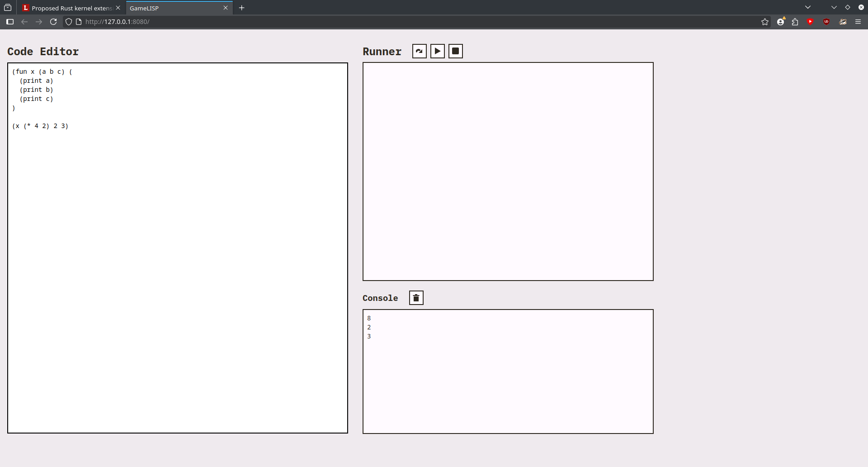Screen dimensions: 868x467
Task: Open the tracking protection shield icon
Action: [x=69, y=22]
